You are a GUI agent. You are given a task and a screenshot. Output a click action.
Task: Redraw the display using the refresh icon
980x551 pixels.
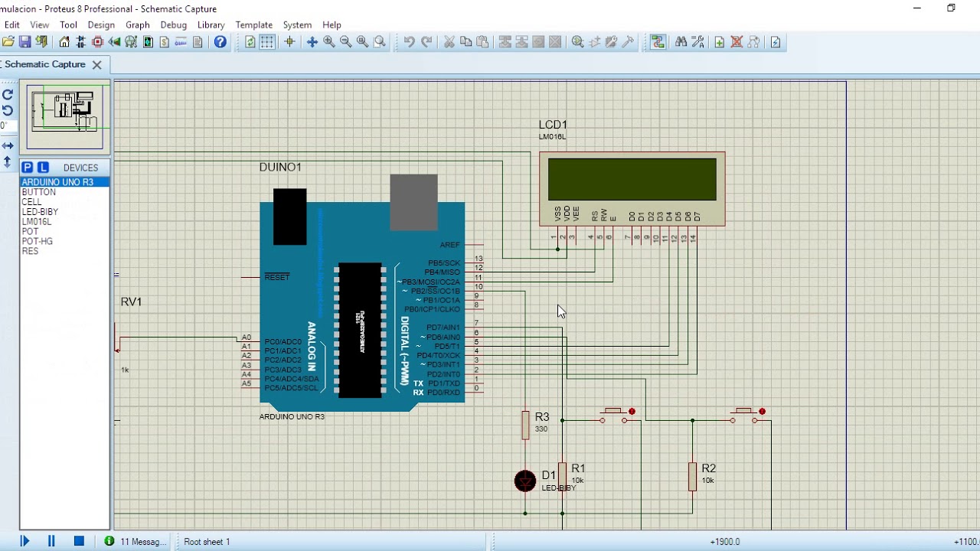tap(250, 42)
